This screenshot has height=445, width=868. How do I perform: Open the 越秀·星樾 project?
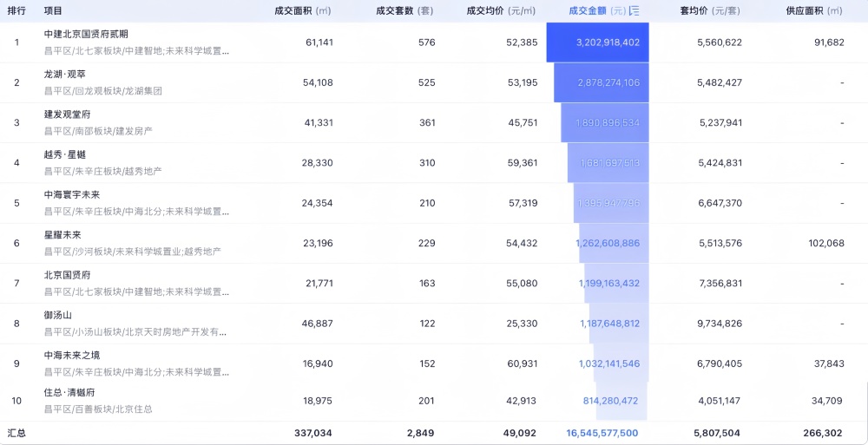click(65, 154)
